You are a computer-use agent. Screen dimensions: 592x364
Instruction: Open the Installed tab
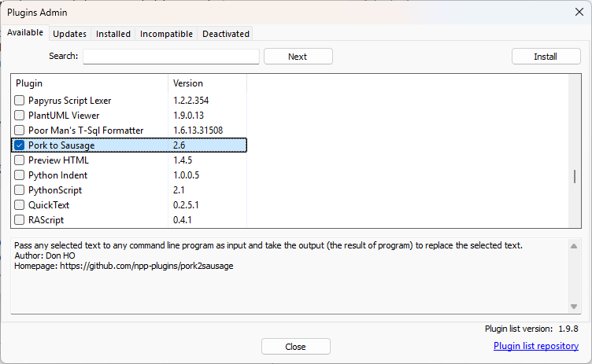click(x=113, y=34)
